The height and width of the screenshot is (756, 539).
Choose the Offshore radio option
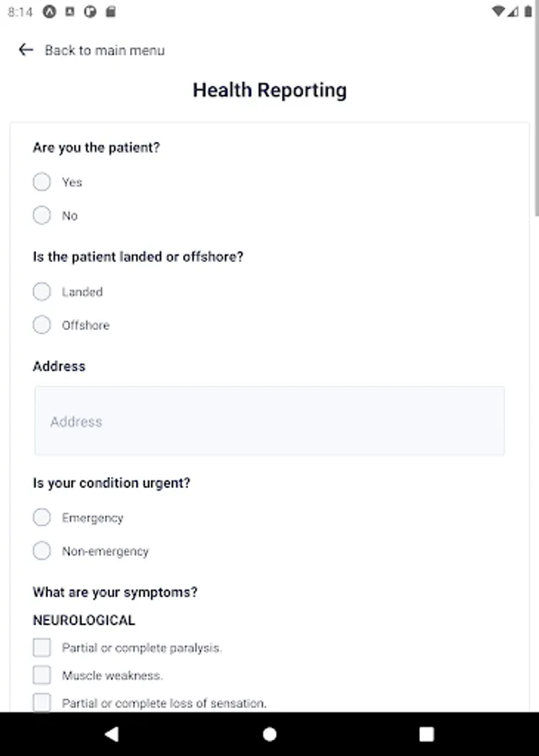pyautogui.click(x=42, y=325)
